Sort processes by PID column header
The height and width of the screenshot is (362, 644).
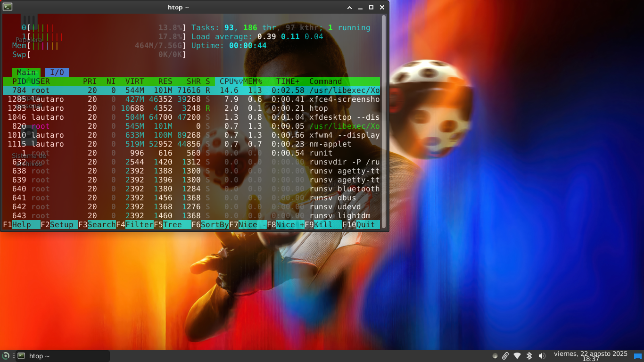(19, 81)
